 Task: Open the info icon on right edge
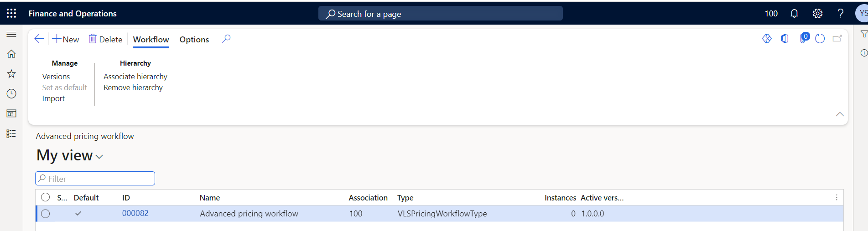click(x=864, y=53)
